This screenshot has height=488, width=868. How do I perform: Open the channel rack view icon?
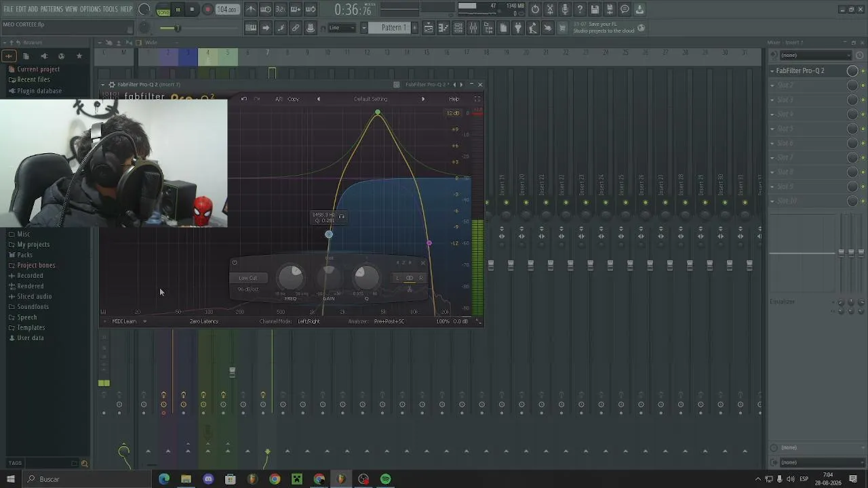click(458, 28)
